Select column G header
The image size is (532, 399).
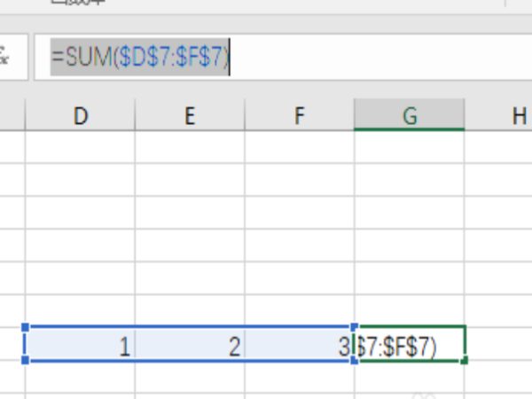tap(409, 115)
